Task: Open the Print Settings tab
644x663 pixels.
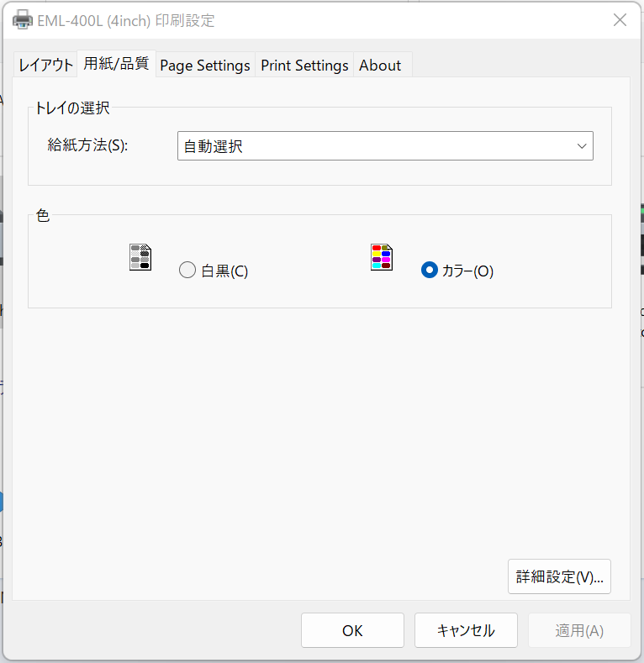Action: (x=304, y=65)
